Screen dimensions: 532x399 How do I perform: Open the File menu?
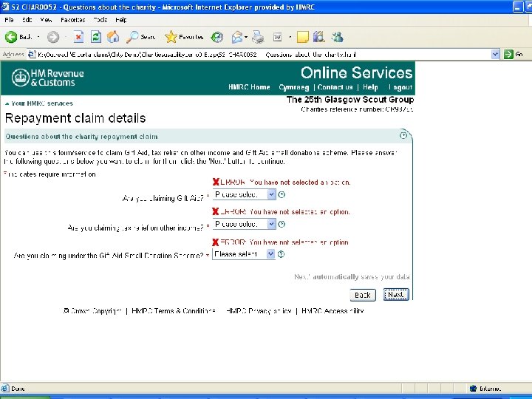point(9,20)
